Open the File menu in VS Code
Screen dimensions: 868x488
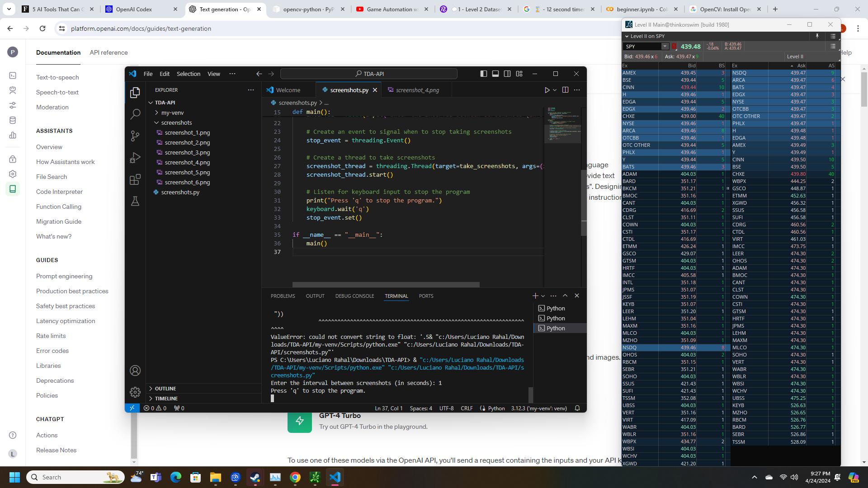coord(148,74)
